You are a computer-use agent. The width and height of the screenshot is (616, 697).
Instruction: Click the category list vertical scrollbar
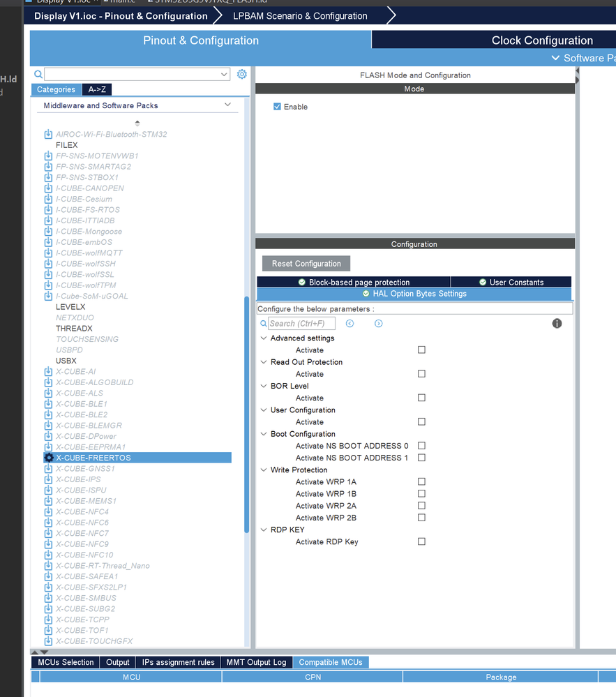[x=247, y=414]
